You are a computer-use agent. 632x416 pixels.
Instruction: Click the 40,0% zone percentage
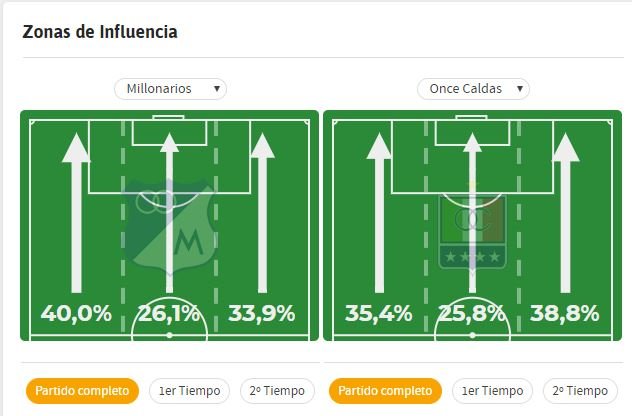[76, 313]
